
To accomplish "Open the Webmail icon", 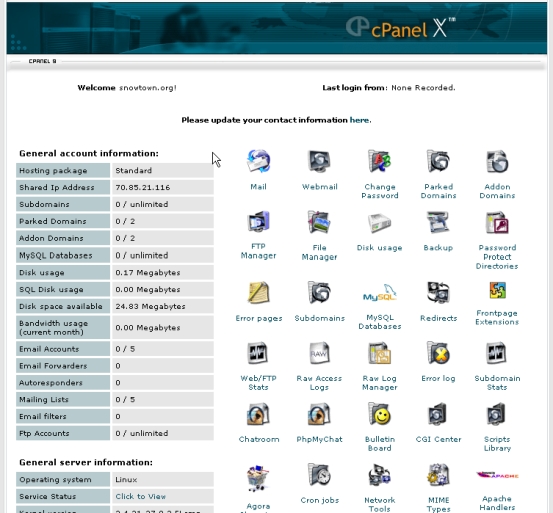I will 320,161.
